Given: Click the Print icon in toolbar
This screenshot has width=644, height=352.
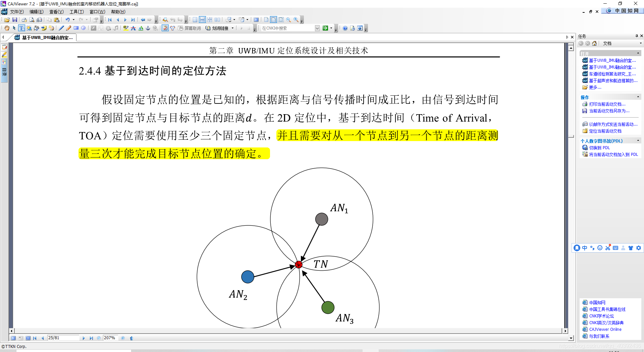Looking at the screenshot, I should pos(24,20).
